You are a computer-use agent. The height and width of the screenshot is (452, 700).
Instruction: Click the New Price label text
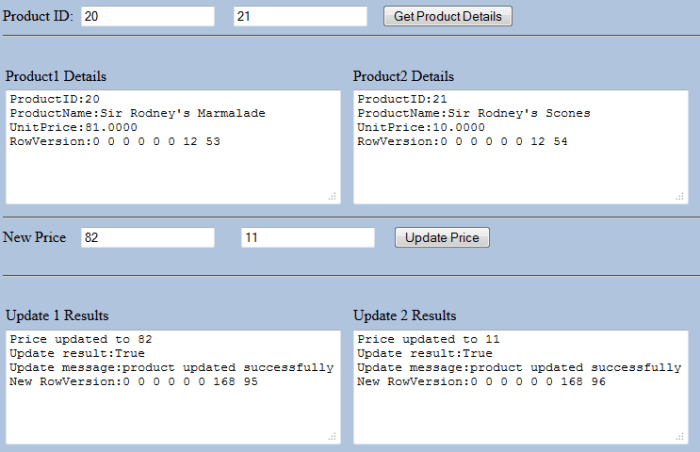coord(35,238)
